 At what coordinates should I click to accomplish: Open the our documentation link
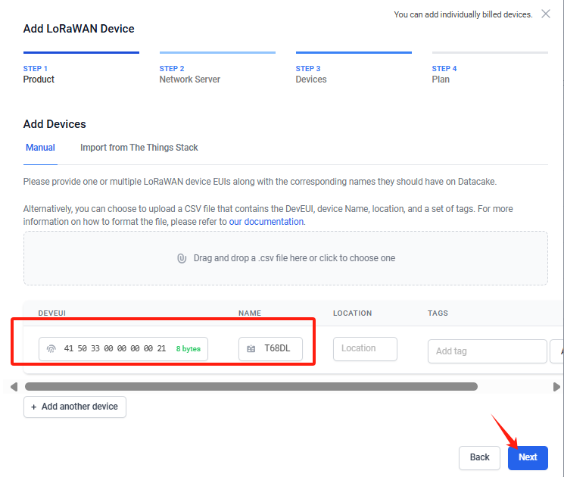(266, 222)
